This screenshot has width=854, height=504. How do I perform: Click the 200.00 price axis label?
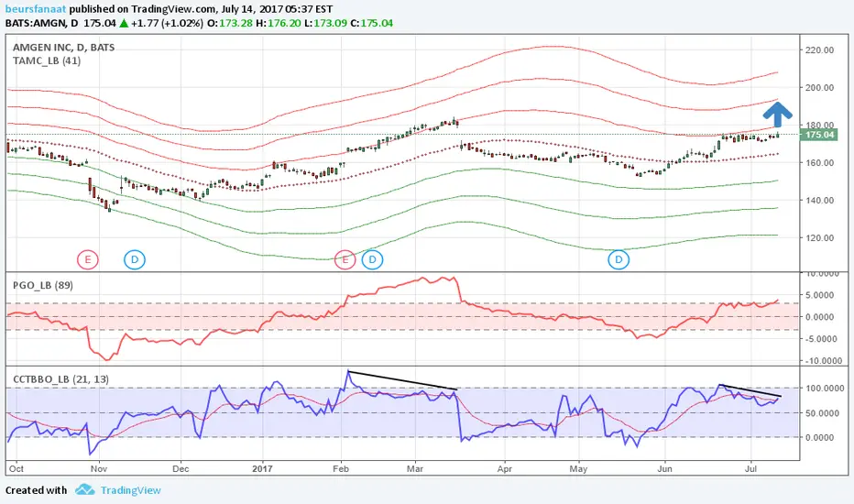point(820,88)
